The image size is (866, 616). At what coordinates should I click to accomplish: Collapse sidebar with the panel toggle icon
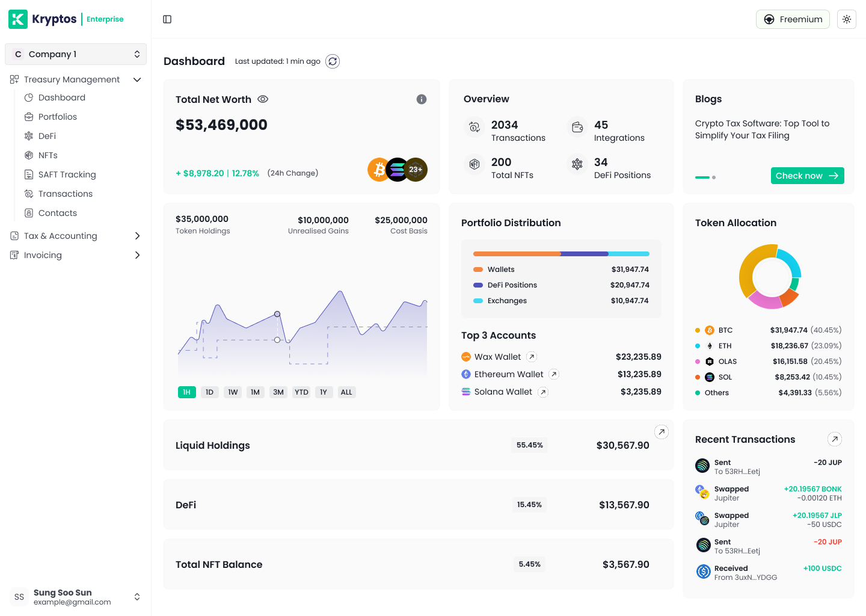(x=167, y=19)
